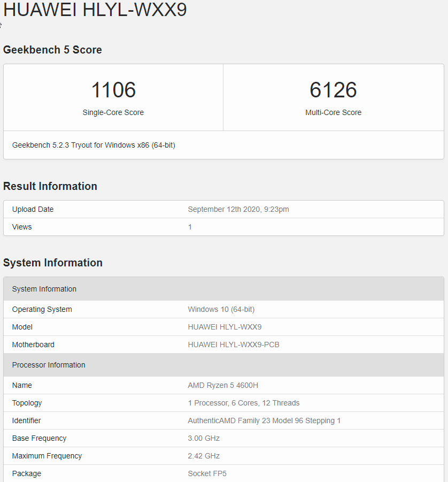The image size is (448, 482).
Task: Click the Result Information heading
Action: click(x=50, y=186)
